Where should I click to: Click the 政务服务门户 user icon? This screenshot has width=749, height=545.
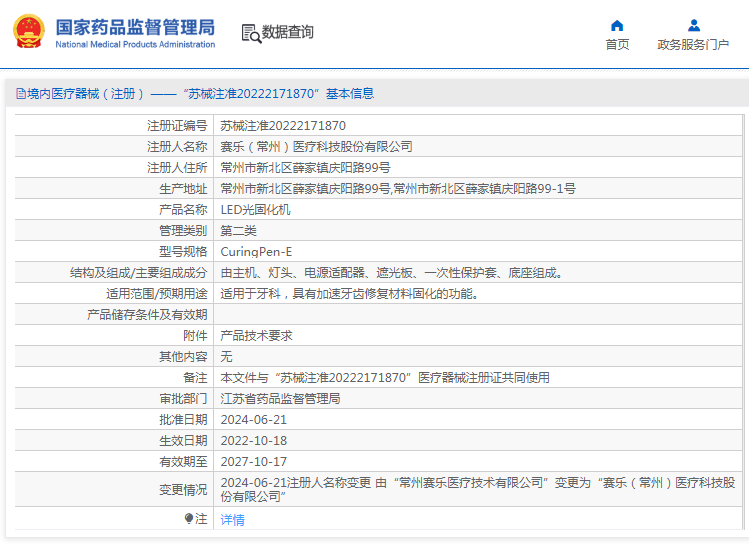694,25
